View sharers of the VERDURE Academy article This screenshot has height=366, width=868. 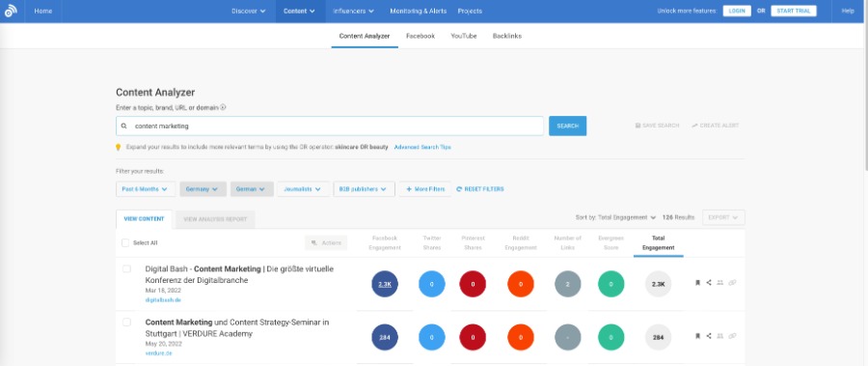(720, 336)
